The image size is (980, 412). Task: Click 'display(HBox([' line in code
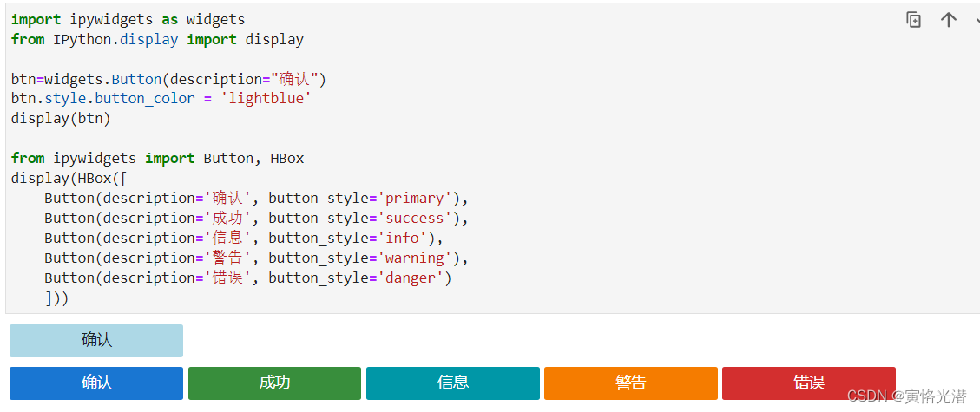(x=69, y=179)
